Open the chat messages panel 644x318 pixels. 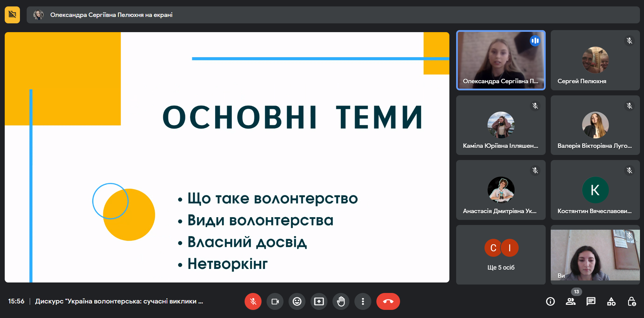pos(591,301)
